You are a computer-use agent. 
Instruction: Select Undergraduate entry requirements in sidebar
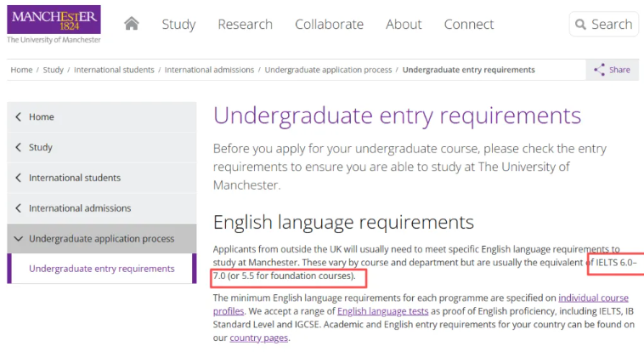[102, 269]
